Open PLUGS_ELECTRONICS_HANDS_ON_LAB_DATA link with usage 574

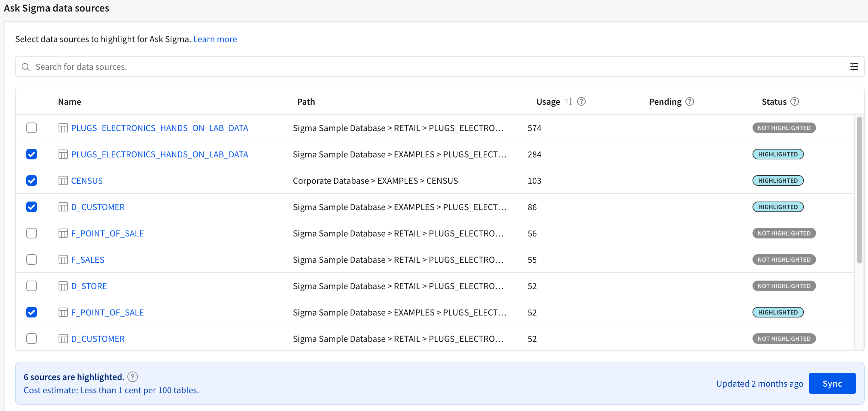point(159,128)
